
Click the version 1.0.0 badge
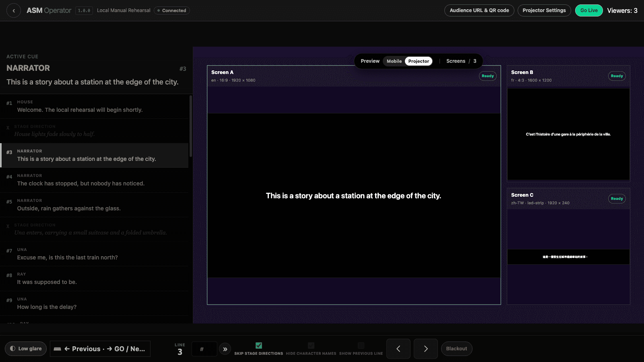coord(84,10)
